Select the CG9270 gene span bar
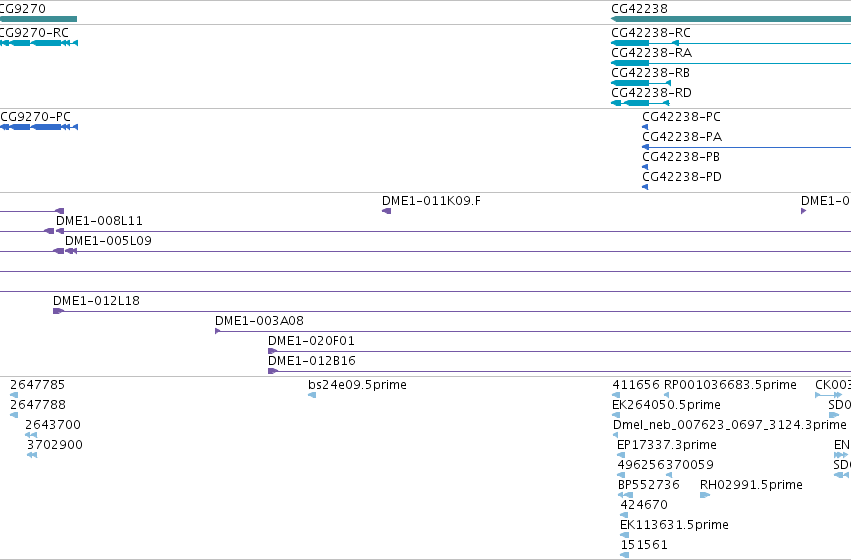The image size is (851, 560). click(x=39, y=19)
